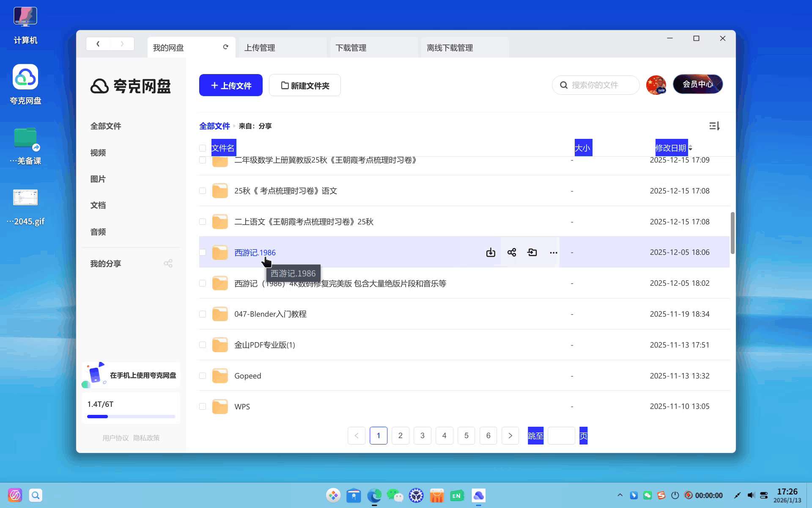
Task: Move 西游记.1986 to another location
Action: tap(532, 252)
